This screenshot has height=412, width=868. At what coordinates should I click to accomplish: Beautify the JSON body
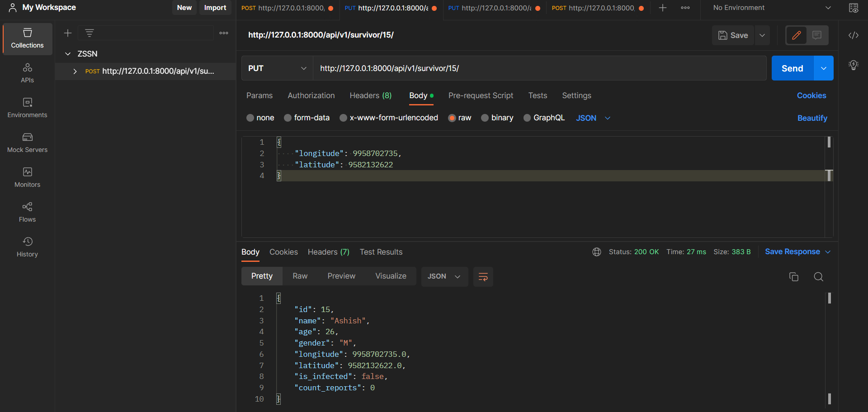coord(812,118)
